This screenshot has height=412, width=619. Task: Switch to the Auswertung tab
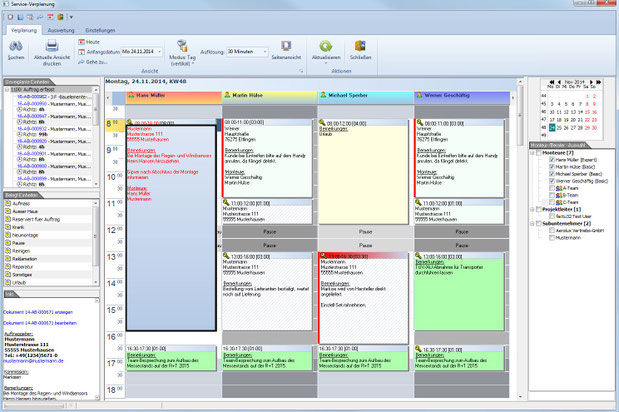pyautogui.click(x=61, y=30)
